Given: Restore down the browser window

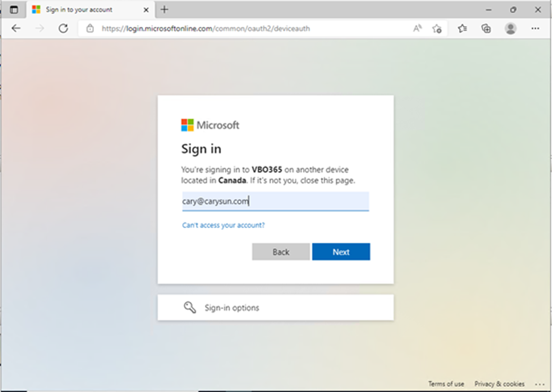Looking at the screenshot, I should pos(513,10).
